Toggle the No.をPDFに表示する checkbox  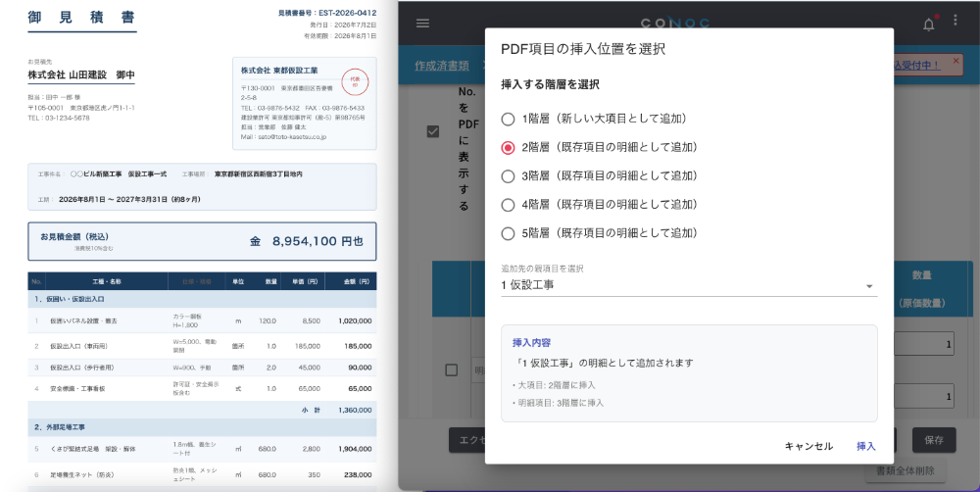432,132
